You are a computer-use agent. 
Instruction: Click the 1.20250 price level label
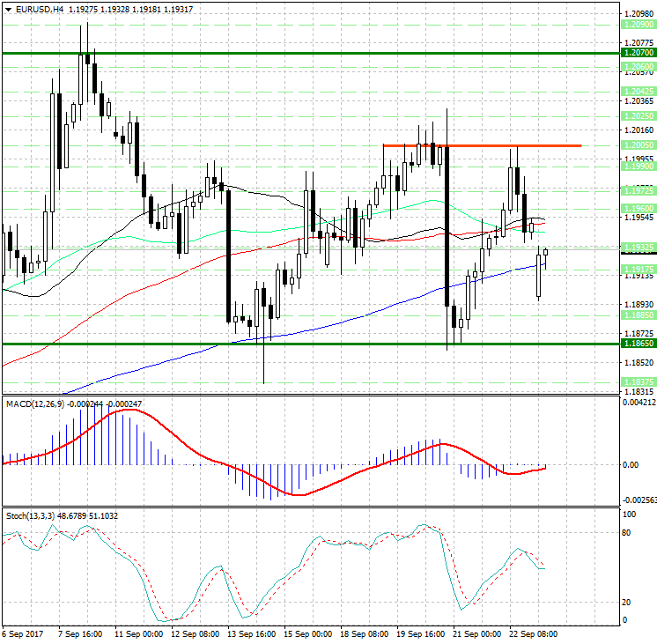(639, 115)
